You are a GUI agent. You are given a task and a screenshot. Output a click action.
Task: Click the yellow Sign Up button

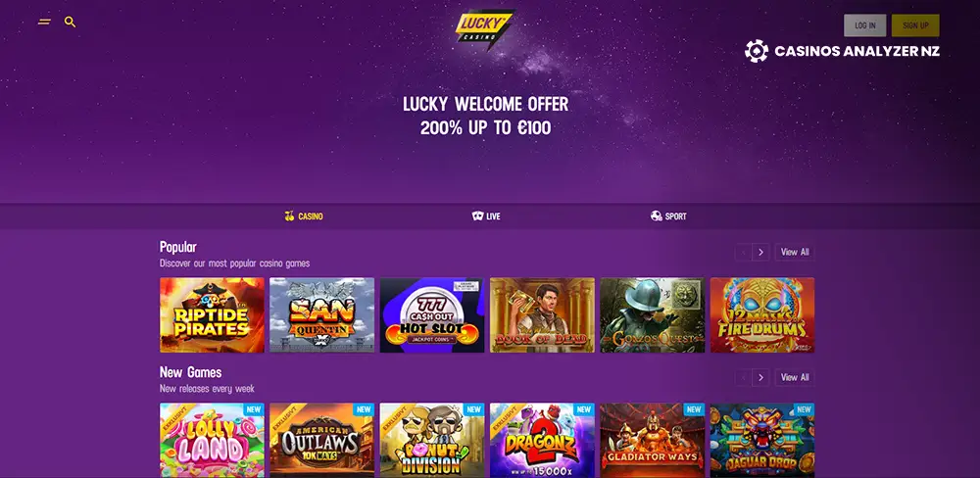915,25
